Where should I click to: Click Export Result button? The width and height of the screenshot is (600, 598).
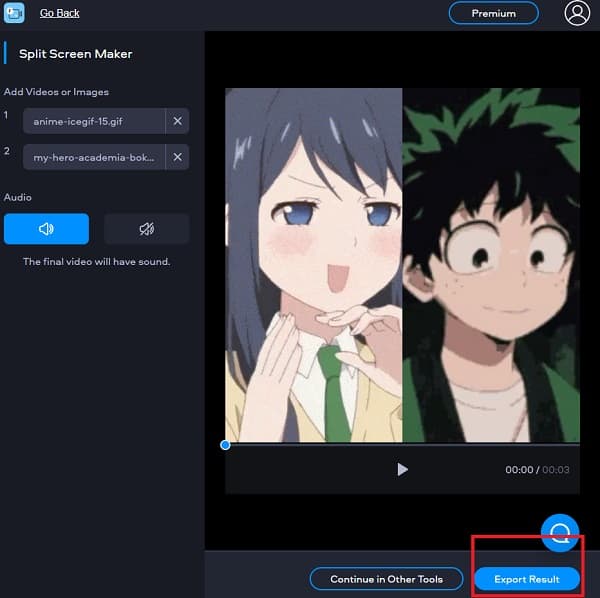coord(527,579)
